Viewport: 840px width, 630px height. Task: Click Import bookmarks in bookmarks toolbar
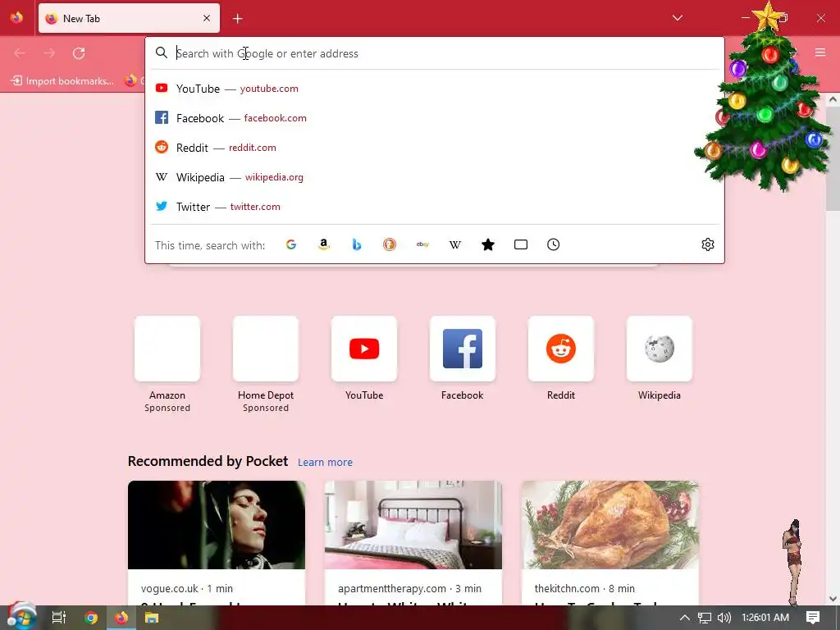[x=63, y=81]
